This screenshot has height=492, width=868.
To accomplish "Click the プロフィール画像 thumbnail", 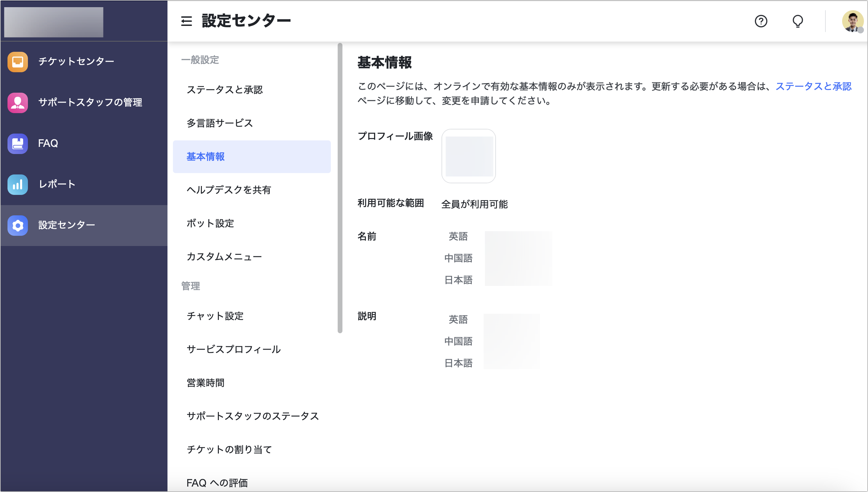I will pos(469,156).
